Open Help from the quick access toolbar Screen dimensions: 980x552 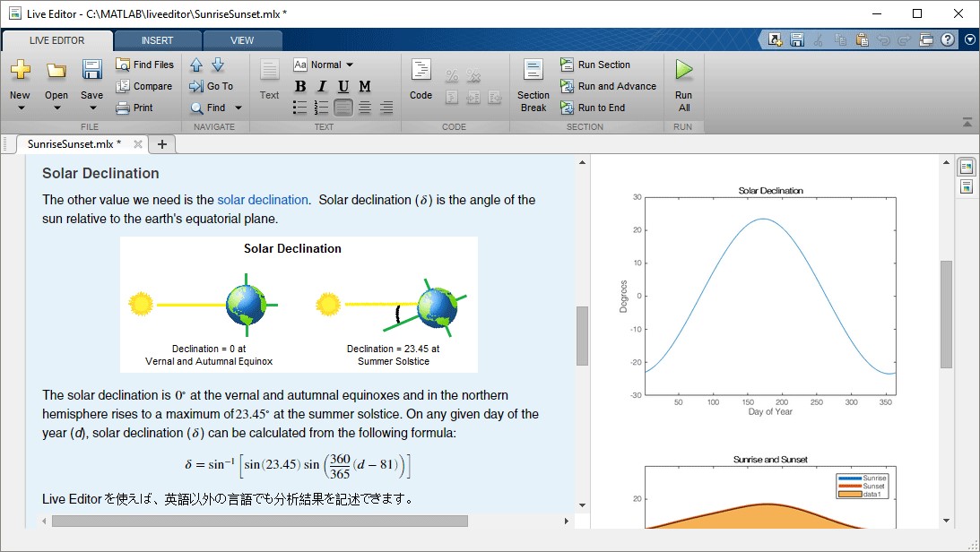click(948, 39)
